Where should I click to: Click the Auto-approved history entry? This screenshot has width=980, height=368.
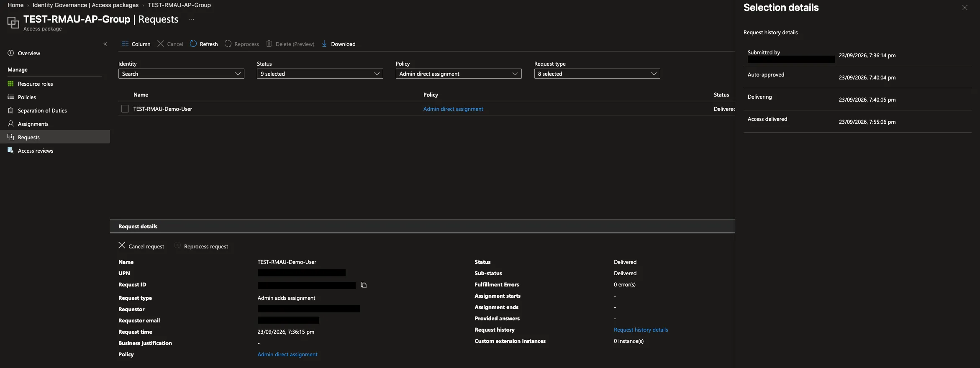pyautogui.click(x=857, y=77)
